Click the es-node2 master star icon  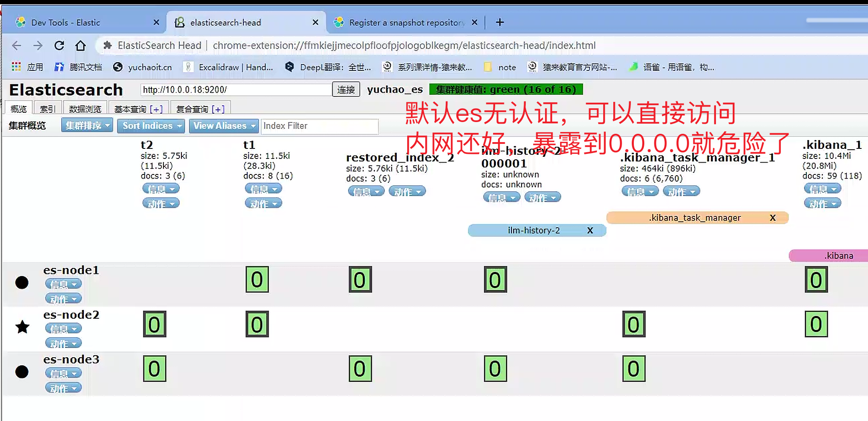(x=22, y=327)
